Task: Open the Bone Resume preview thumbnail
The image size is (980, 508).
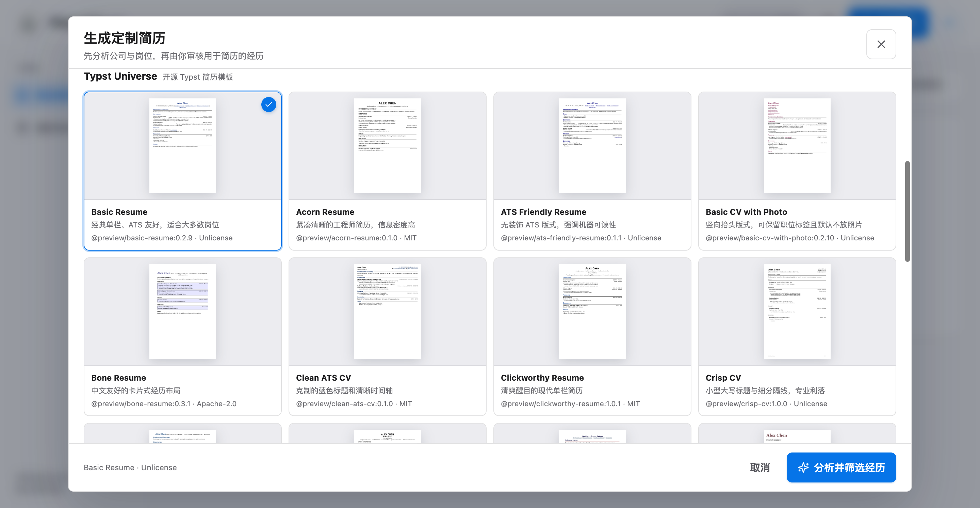Action: click(183, 311)
